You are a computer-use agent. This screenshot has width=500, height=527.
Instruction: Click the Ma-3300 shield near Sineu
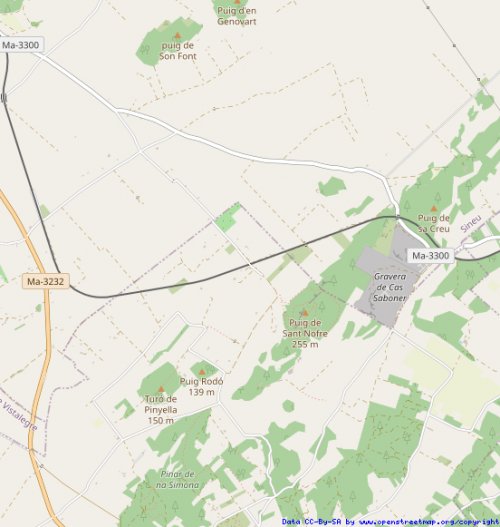point(430,256)
